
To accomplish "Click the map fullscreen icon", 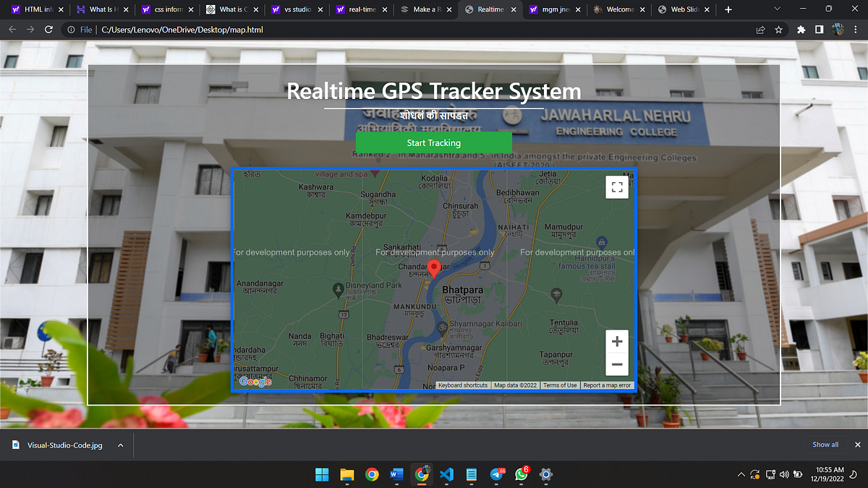I will 616,187.
